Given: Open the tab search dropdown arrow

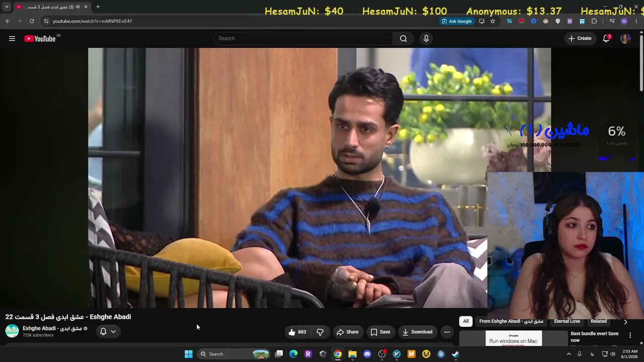Looking at the screenshot, I should click(x=7, y=7).
